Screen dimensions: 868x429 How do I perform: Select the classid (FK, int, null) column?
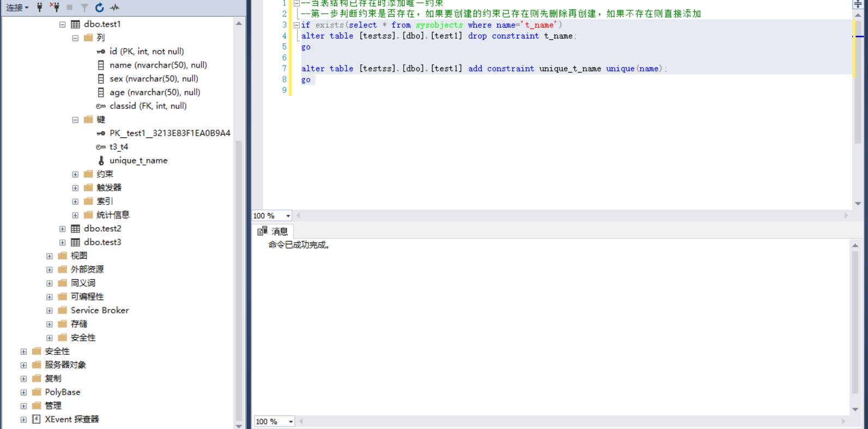click(x=148, y=106)
